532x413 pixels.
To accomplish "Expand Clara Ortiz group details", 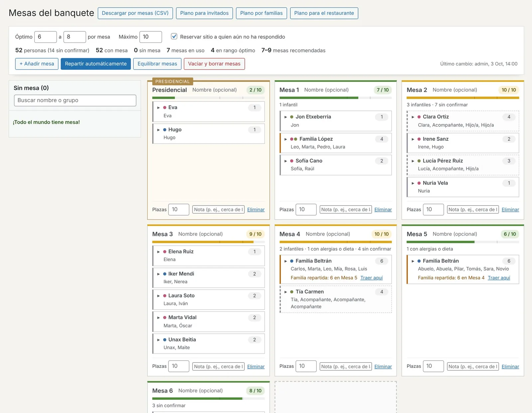I will coord(413,117).
